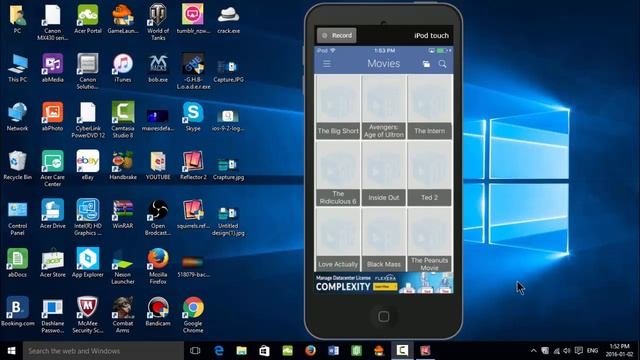
Task: Select the Mozilla Firefox desktop icon
Action: (x=158, y=266)
